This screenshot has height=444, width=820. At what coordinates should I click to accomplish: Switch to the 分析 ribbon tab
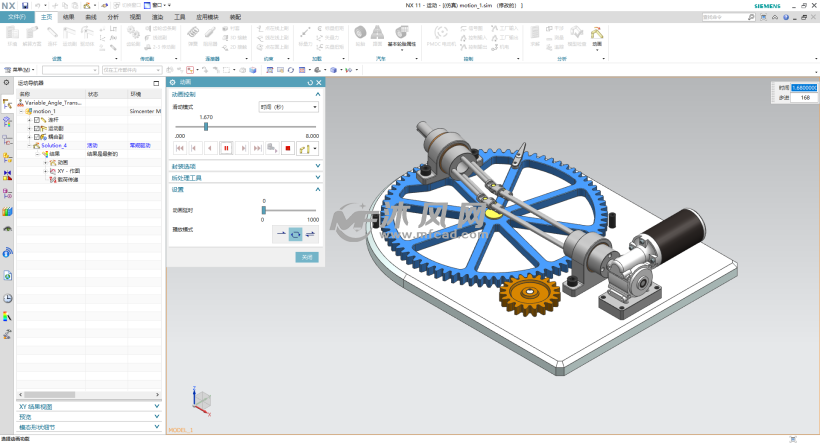[x=112, y=17]
